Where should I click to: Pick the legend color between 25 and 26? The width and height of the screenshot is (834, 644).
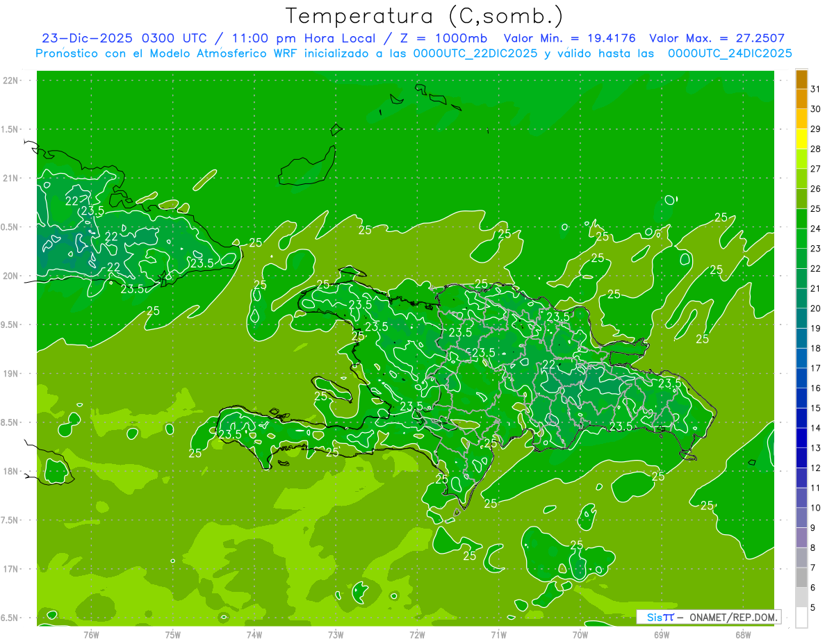pos(801,199)
